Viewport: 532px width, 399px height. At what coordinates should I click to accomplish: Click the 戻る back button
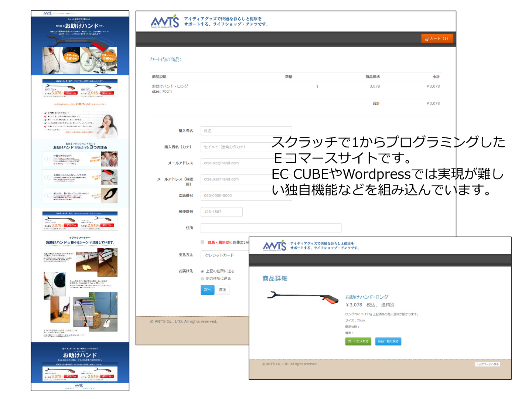(x=223, y=290)
